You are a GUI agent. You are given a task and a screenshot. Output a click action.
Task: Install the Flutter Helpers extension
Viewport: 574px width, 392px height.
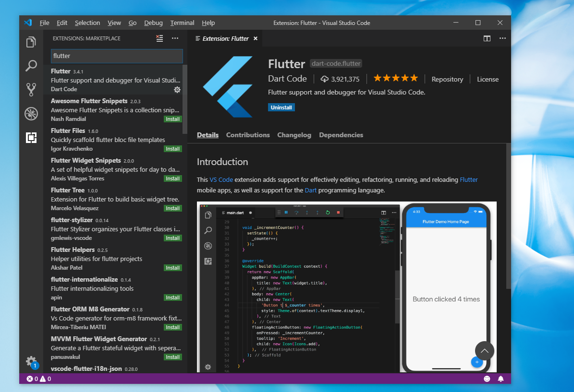(173, 268)
